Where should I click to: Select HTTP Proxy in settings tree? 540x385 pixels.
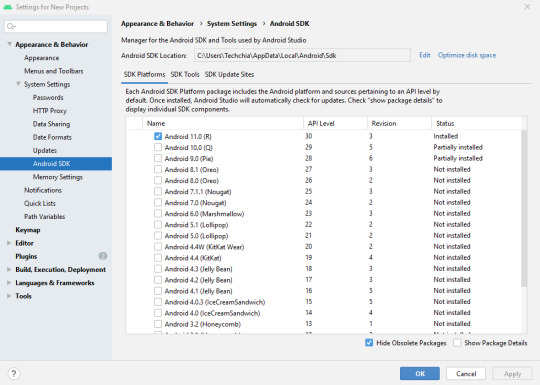point(50,111)
